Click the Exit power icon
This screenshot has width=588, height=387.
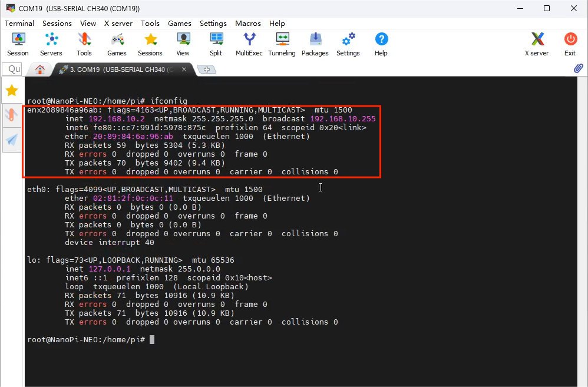pyautogui.click(x=570, y=44)
